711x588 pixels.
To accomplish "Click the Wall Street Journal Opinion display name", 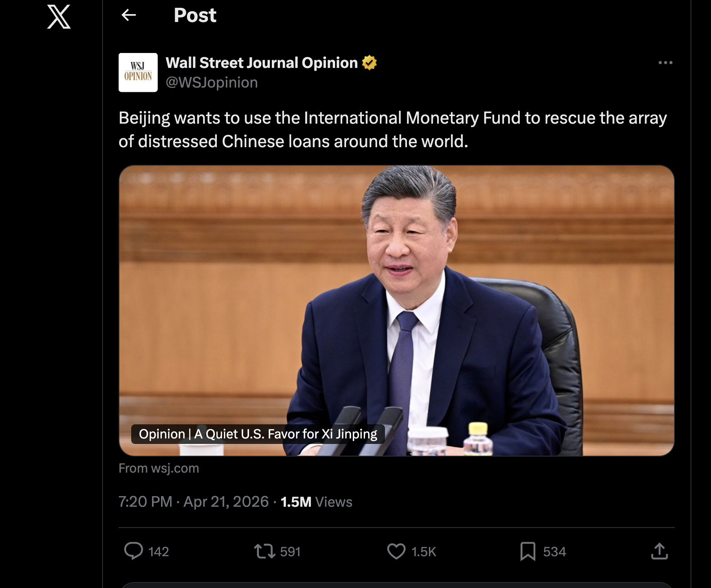I will 262,63.
